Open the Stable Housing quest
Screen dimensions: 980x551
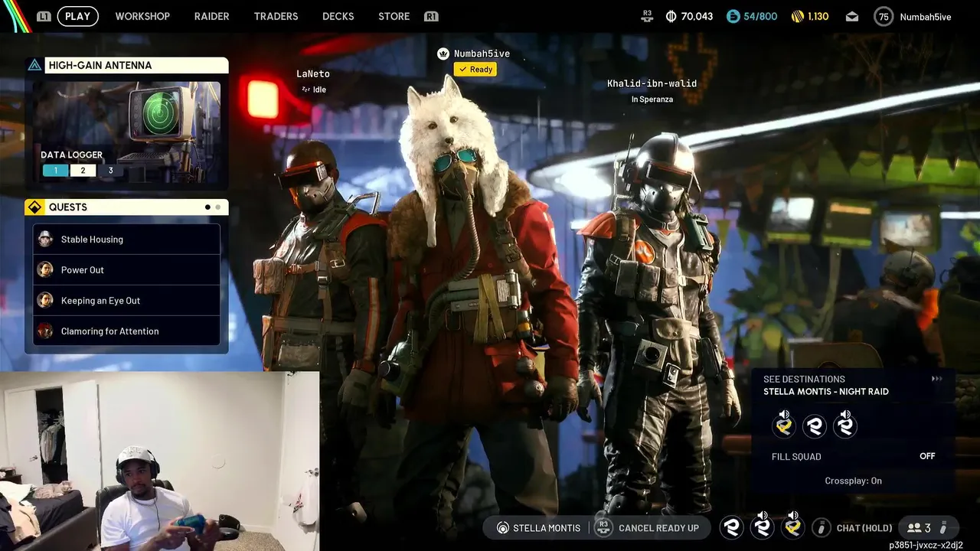[x=126, y=240]
